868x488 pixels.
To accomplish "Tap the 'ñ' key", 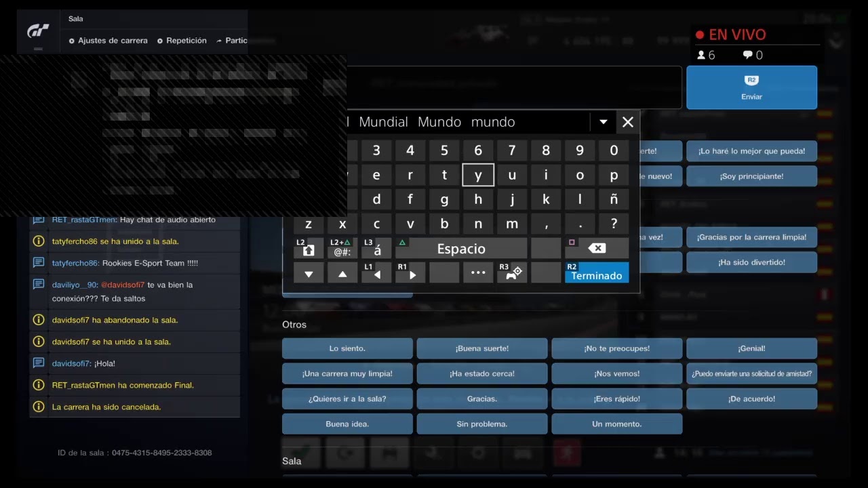I will (614, 199).
